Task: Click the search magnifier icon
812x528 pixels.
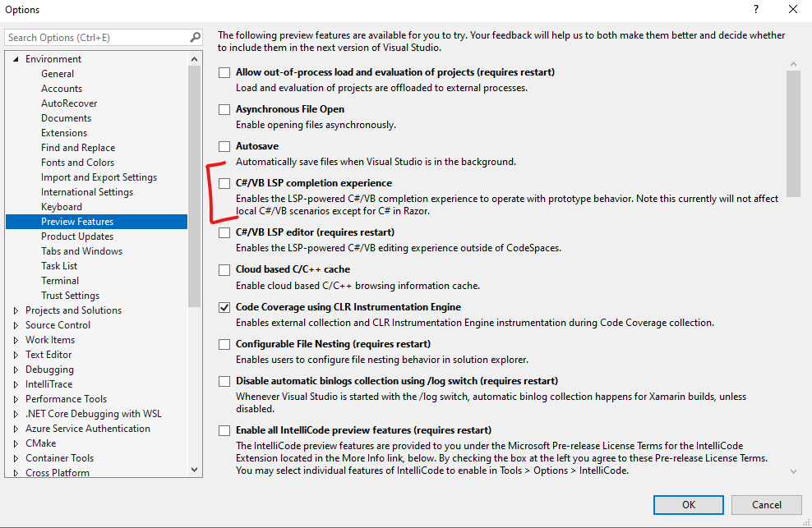Action: (196, 37)
